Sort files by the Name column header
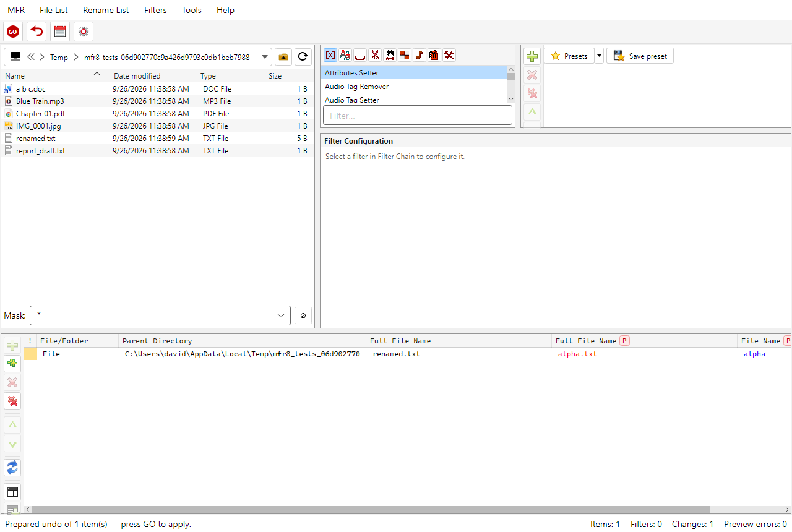The height and width of the screenshot is (532, 792). pyautogui.click(x=56, y=76)
